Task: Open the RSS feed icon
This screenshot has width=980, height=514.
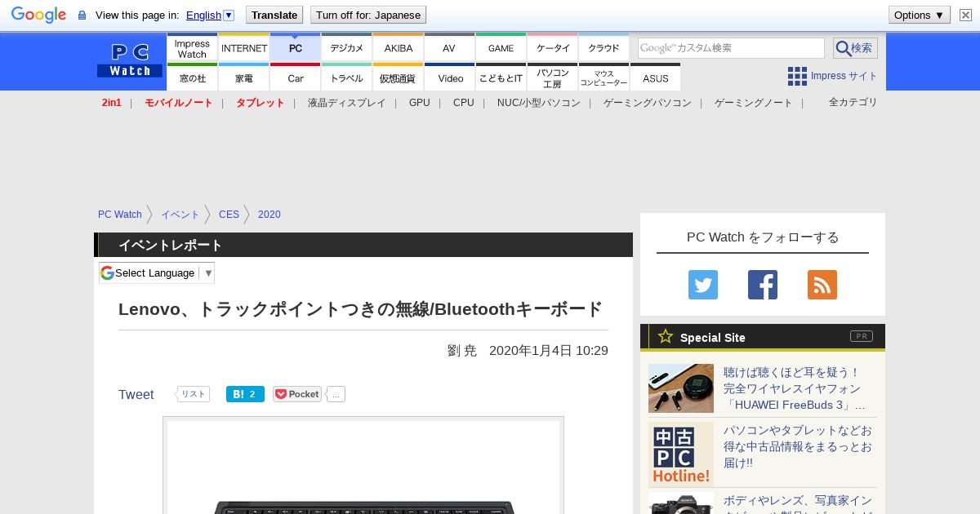Action: [x=822, y=285]
